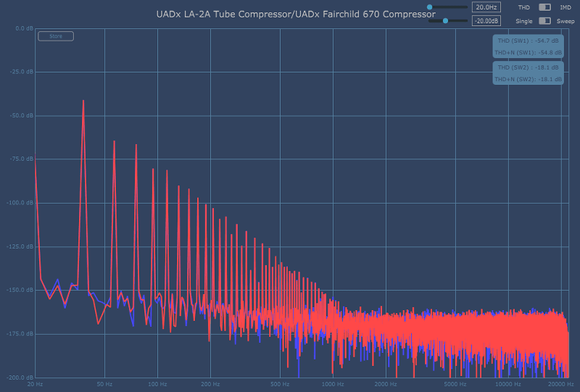Edit the 20.0Hz frequency field

(486, 7)
